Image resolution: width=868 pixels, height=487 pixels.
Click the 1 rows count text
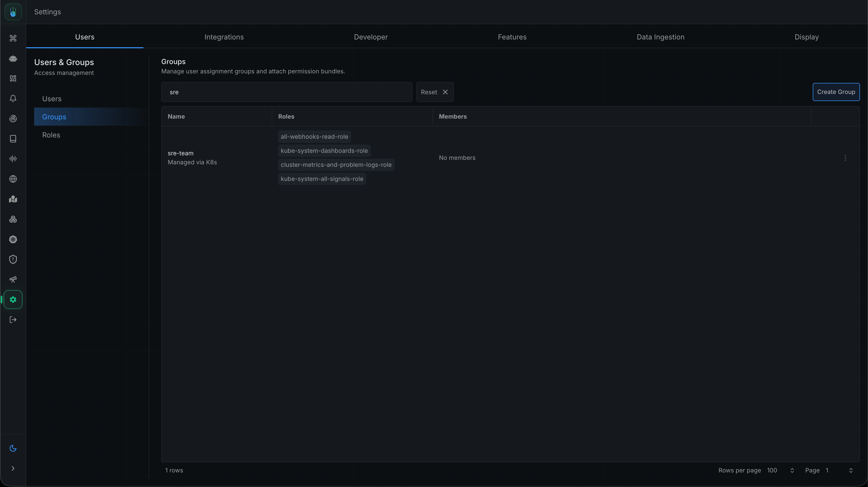tap(174, 470)
